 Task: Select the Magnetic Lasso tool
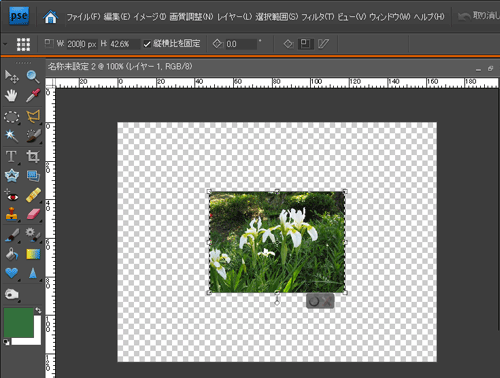pyautogui.click(x=33, y=116)
